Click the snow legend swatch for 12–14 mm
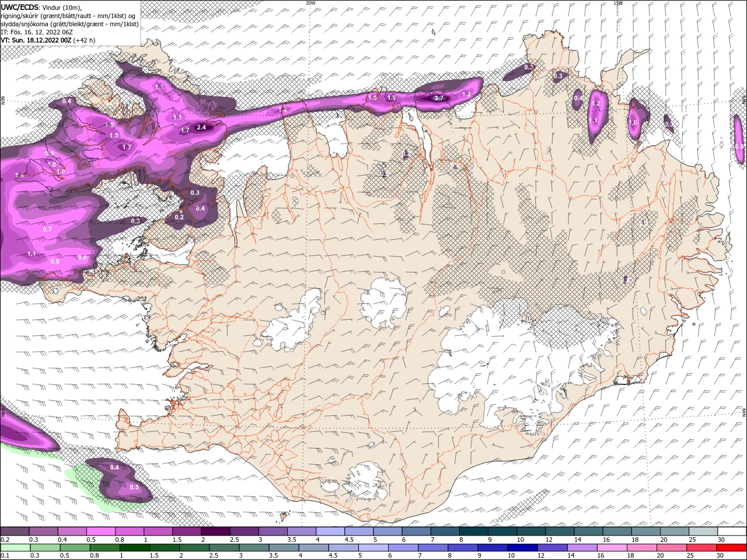The image size is (747, 560). (559, 531)
